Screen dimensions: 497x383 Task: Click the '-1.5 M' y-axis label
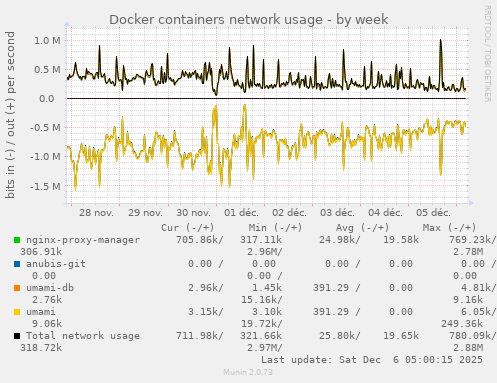(45, 186)
